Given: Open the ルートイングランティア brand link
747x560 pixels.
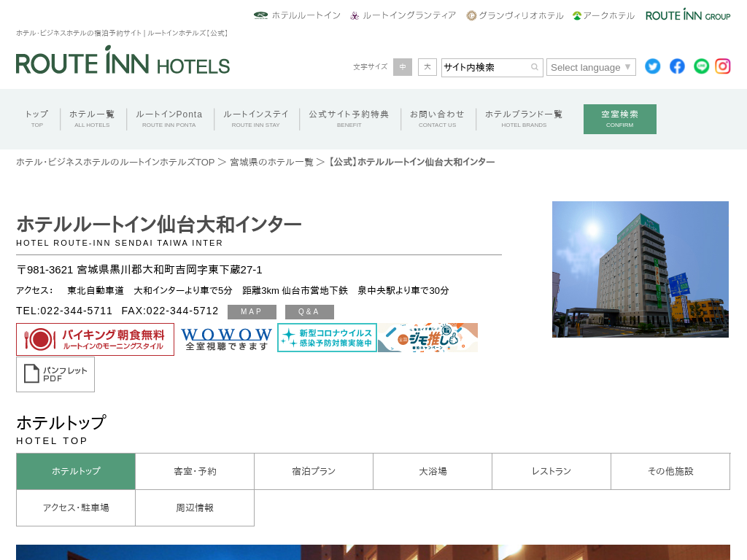Looking at the screenshot, I should coord(403,15).
